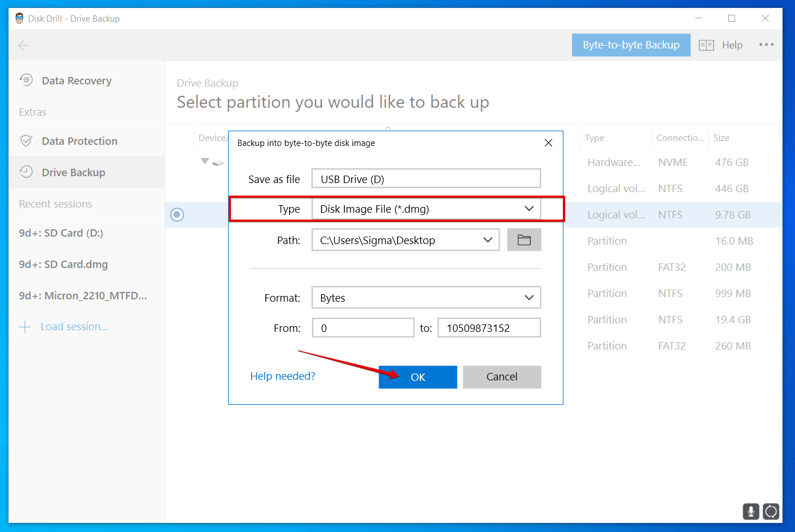Sort by the Connection column header

pos(680,137)
